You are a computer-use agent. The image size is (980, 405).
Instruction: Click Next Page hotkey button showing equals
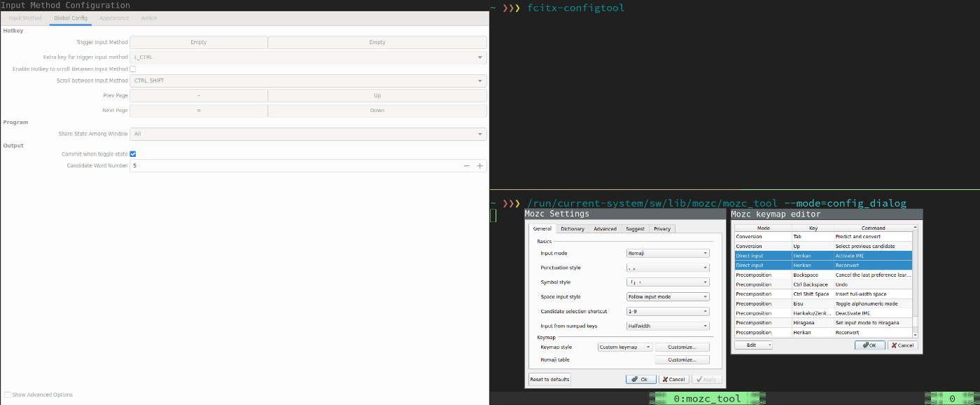tap(199, 111)
